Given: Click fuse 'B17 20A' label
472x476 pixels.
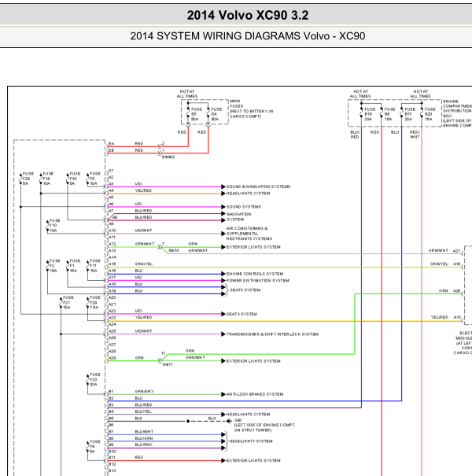Looking at the screenshot, I should pos(410,114).
